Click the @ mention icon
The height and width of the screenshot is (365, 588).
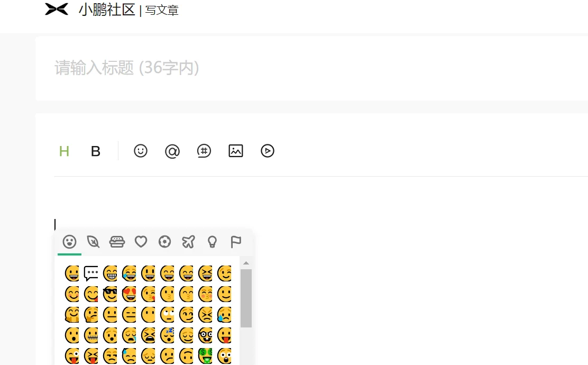pyautogui.click(x=172, y=151)
